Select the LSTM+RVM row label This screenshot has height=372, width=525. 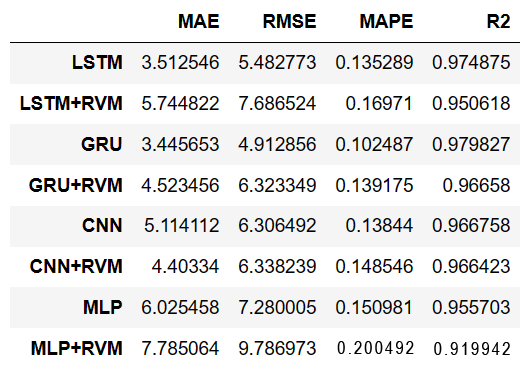[71, 103]
